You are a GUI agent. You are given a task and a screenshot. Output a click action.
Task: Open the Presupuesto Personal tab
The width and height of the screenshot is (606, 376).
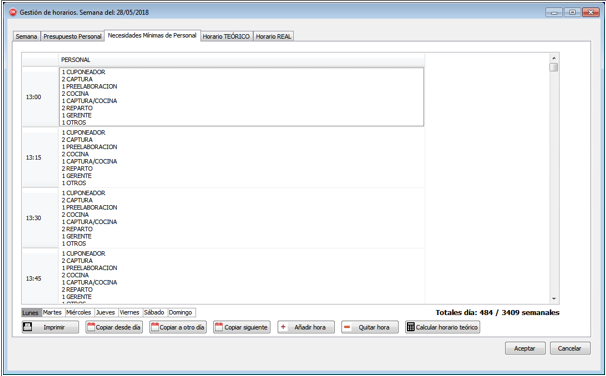click(x=72, y=36)
